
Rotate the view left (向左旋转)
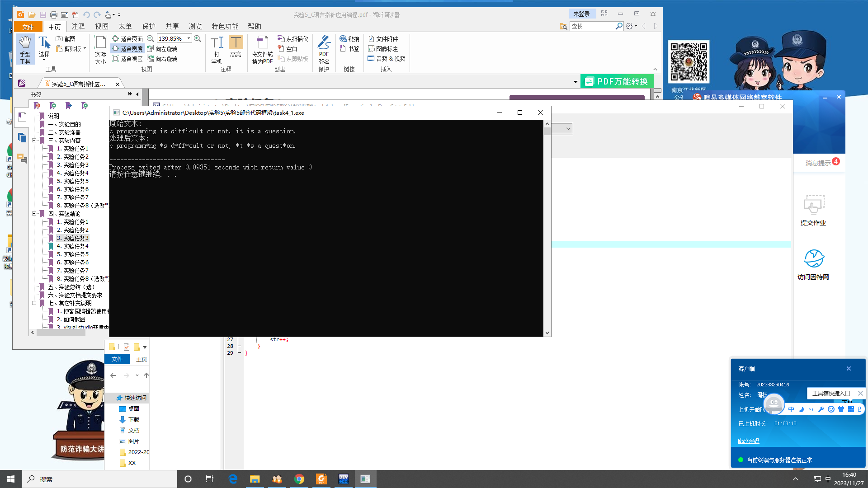click(162, 49)
